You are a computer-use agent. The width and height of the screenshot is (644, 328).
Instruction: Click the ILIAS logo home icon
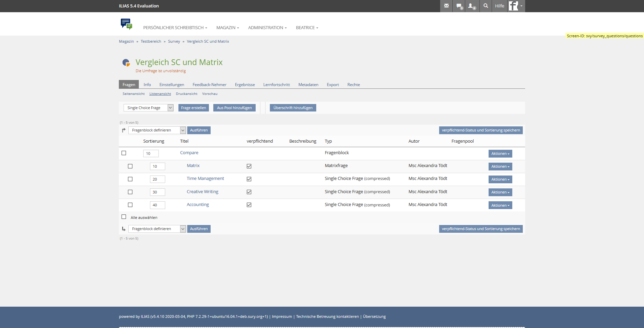[x=126, y=24]
